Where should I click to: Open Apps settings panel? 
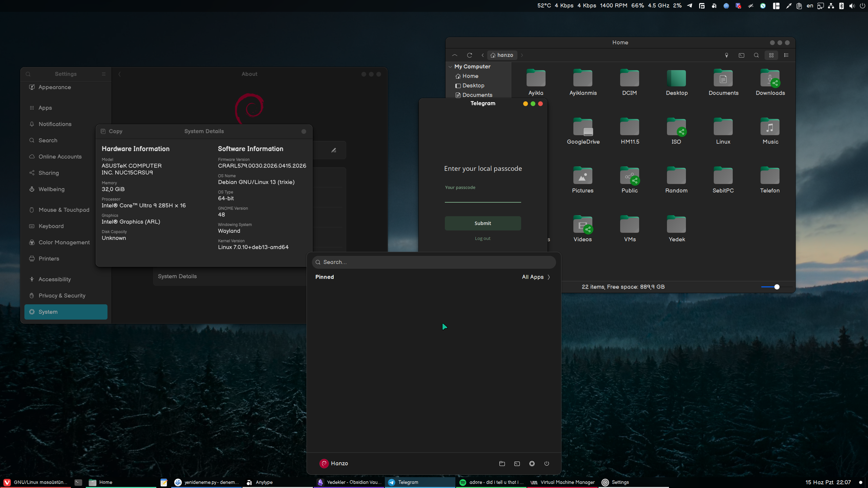point(66,108)
